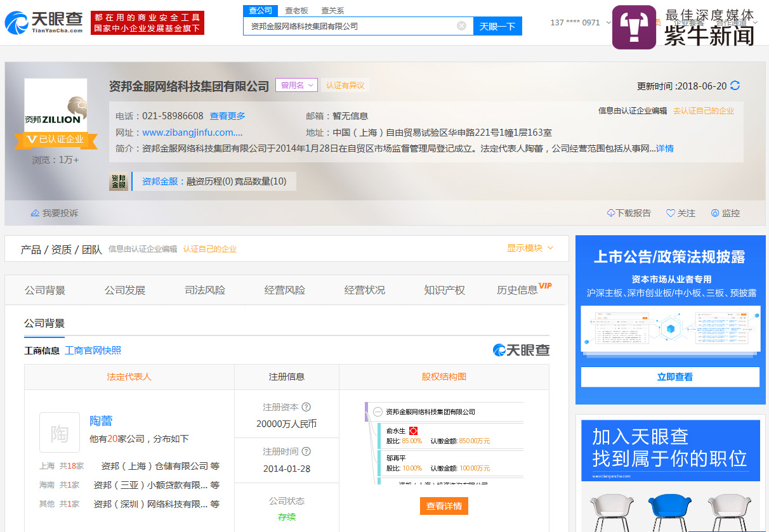
Task: Open the red 国家中小企业发展基金旗下 banner
Action: 147,23
